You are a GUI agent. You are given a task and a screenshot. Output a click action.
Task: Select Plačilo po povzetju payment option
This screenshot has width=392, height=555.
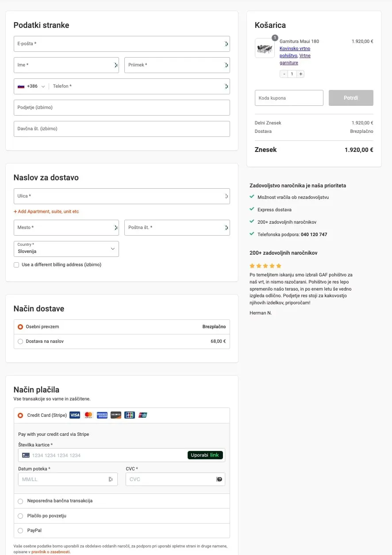[20, 516]
